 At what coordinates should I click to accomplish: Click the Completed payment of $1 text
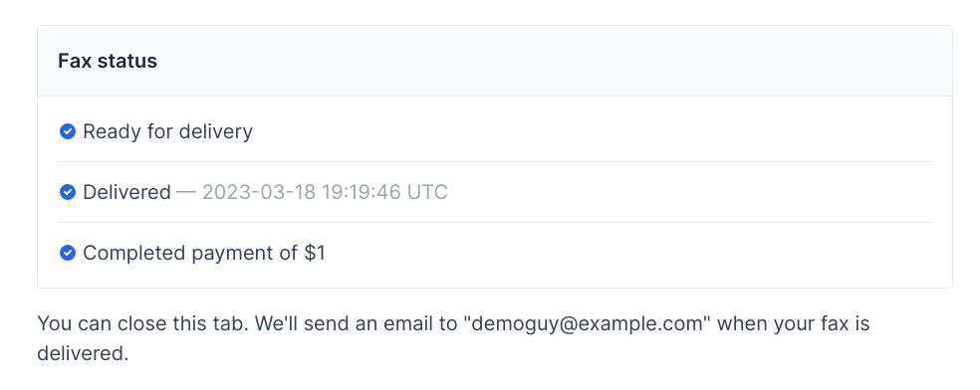(204, 253)
